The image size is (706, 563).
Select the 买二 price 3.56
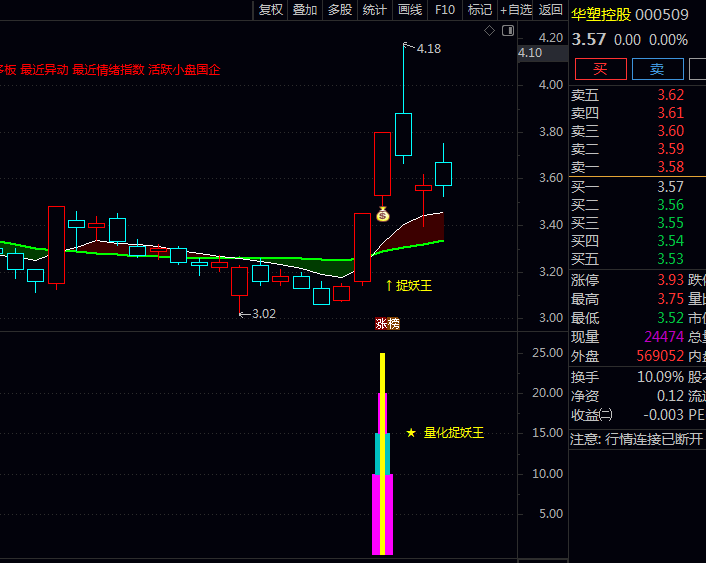(670, 205)
